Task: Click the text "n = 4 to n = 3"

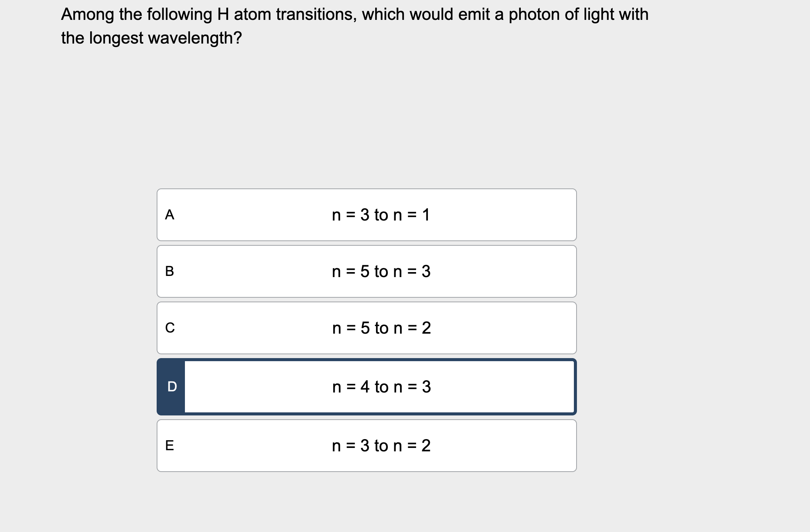Action: 381,387
